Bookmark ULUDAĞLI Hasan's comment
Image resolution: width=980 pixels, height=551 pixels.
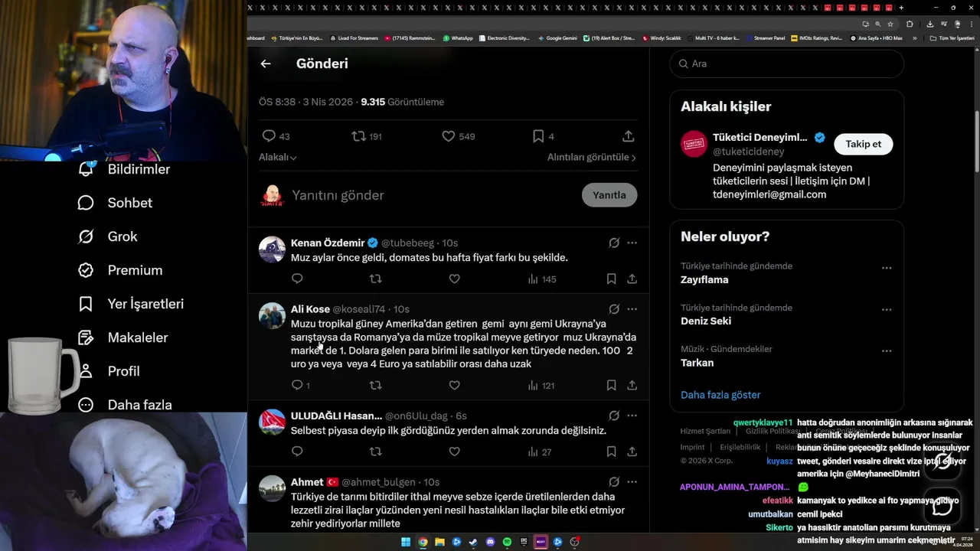[611, 452]
